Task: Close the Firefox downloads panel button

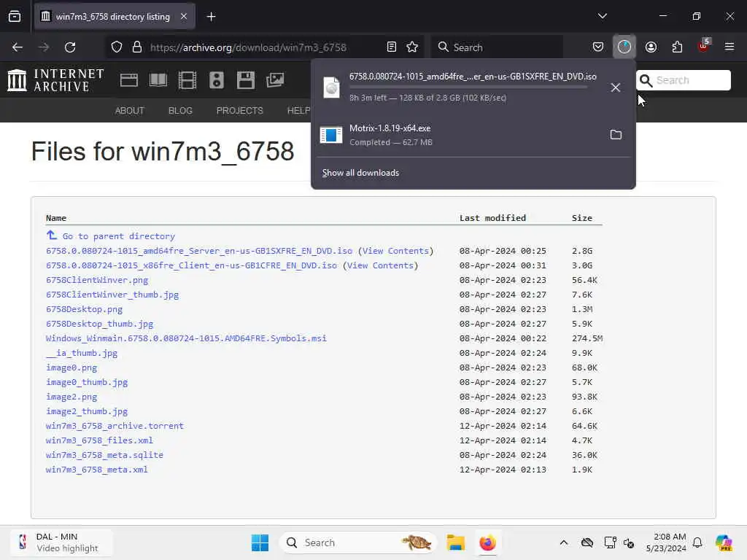Action: pyautogui.click(x=624, y=47)
